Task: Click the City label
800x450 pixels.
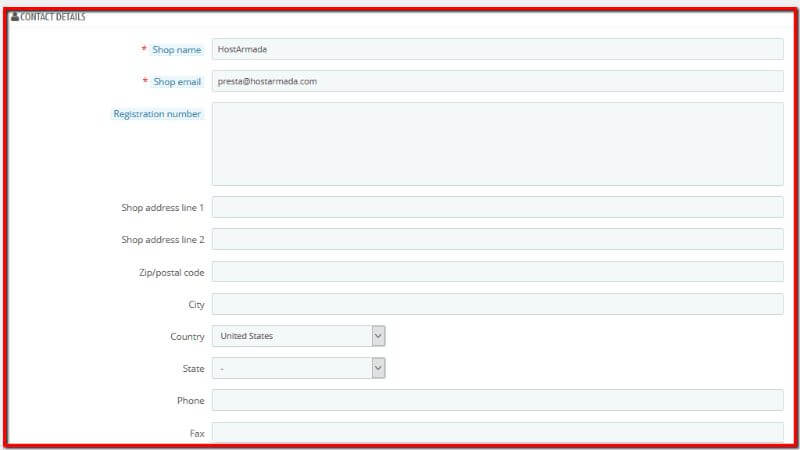Action: click(x=196, y=305)
